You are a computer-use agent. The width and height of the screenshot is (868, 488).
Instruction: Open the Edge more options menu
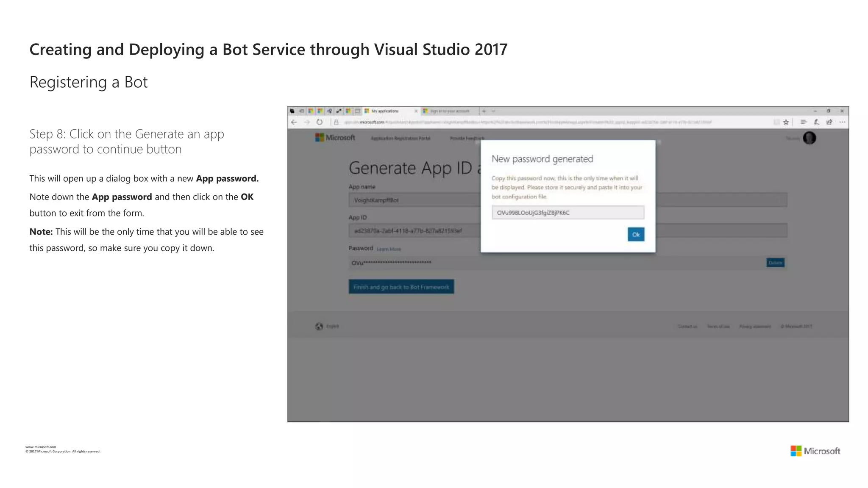pyautogui.click(x=843, y=122)
